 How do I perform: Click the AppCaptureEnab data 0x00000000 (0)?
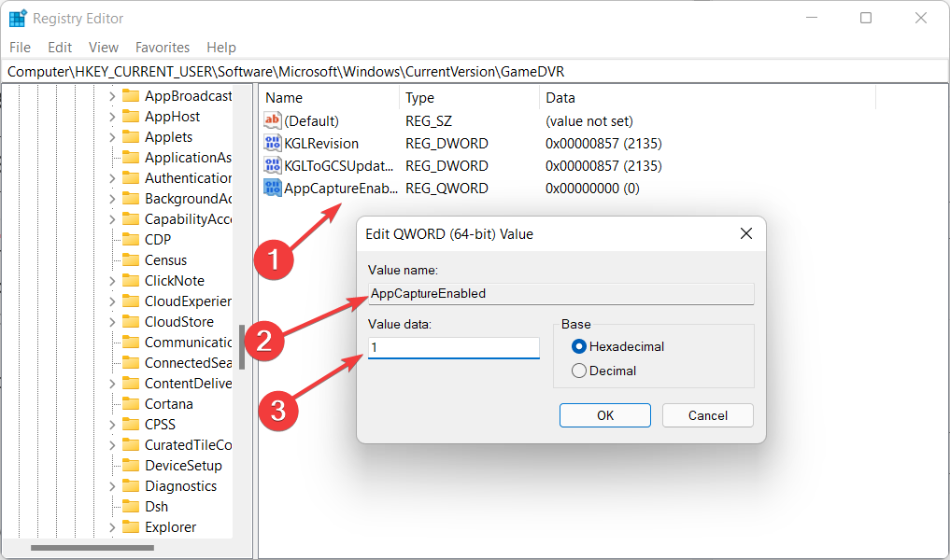click(x=592, y=189)
